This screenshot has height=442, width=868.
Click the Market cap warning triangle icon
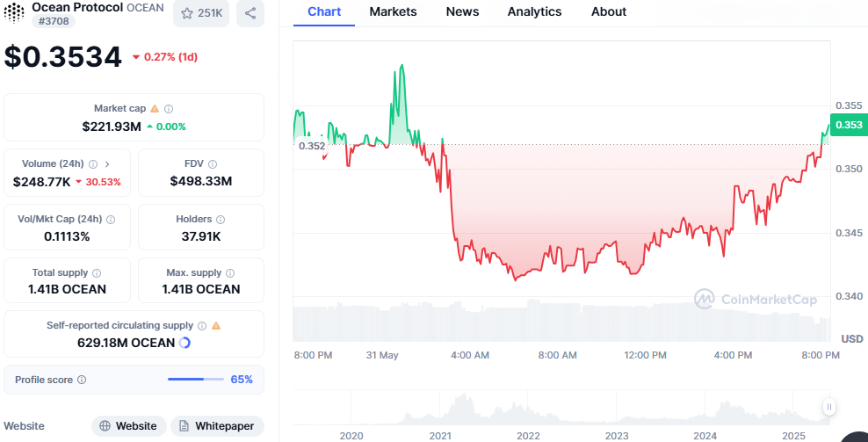[x=155, y=109]
